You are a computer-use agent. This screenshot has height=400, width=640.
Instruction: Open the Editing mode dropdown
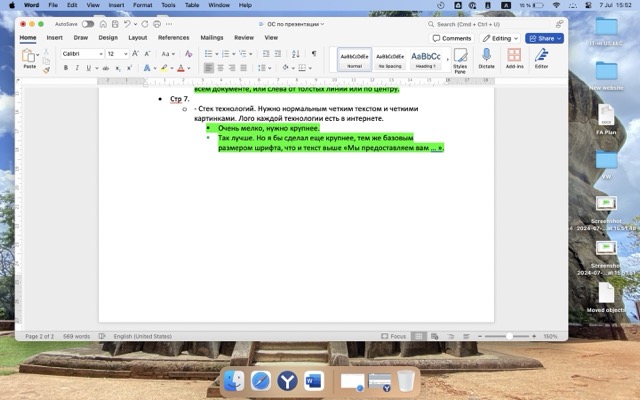pos(500,38)
